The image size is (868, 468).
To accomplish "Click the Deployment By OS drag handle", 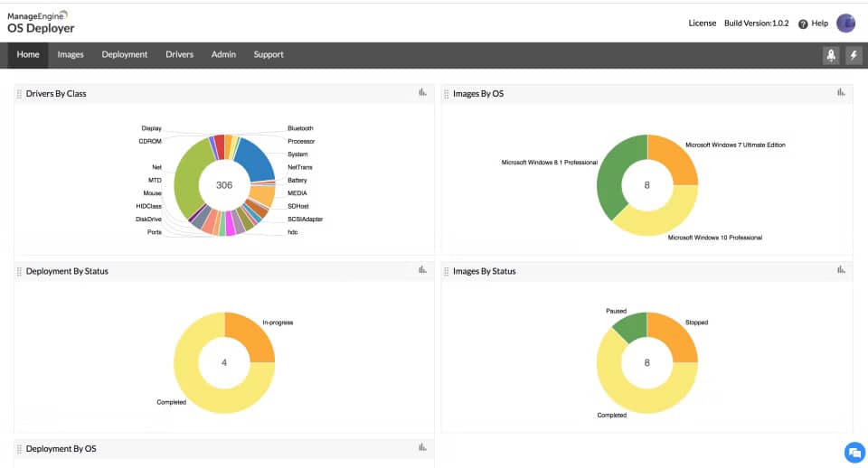I will pos(19,449).
